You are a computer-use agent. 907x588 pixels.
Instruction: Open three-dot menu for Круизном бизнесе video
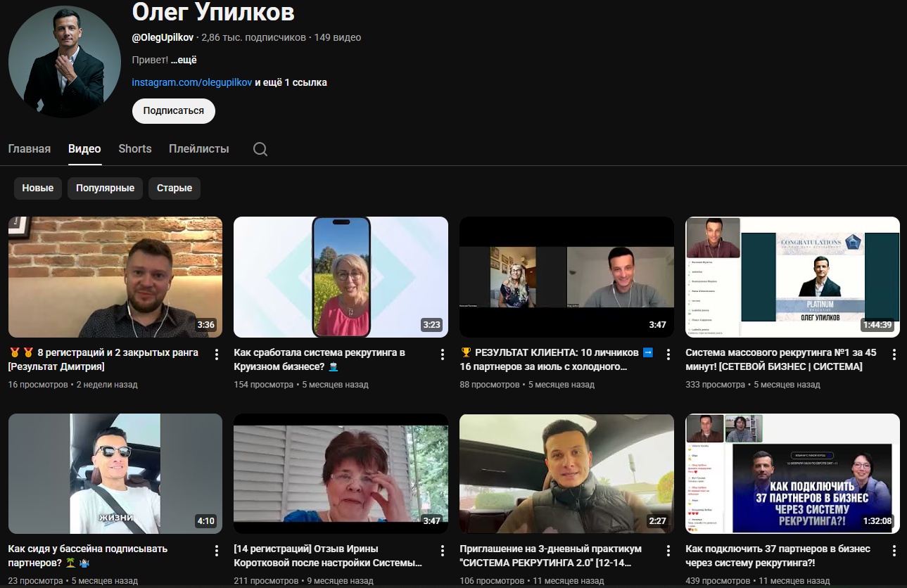tap(443, 354)
